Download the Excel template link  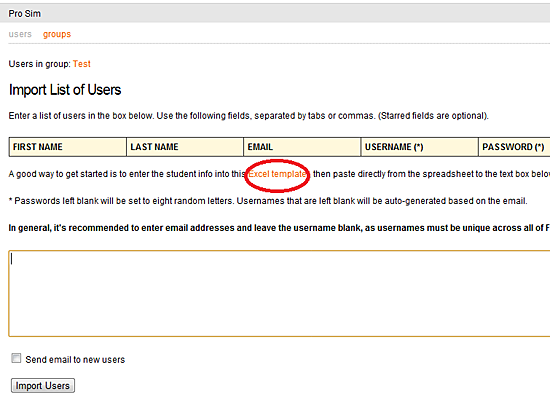click(x=277, y=174)
